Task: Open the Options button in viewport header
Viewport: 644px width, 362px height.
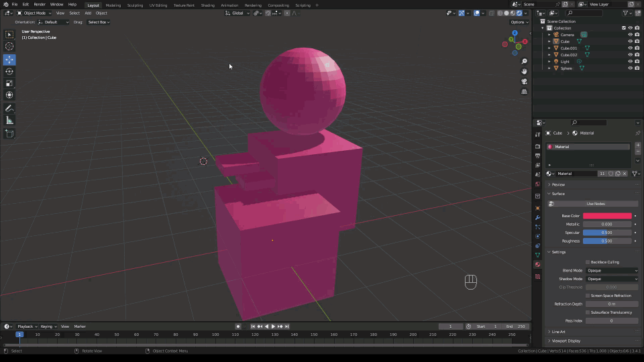Action: tap(520, 22)
